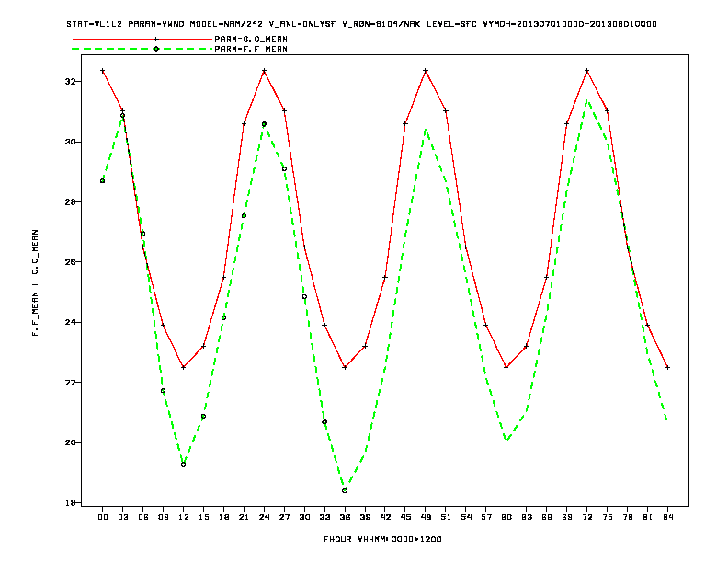
Task: Click x-axis tick label 21
Action: (244, 517)
